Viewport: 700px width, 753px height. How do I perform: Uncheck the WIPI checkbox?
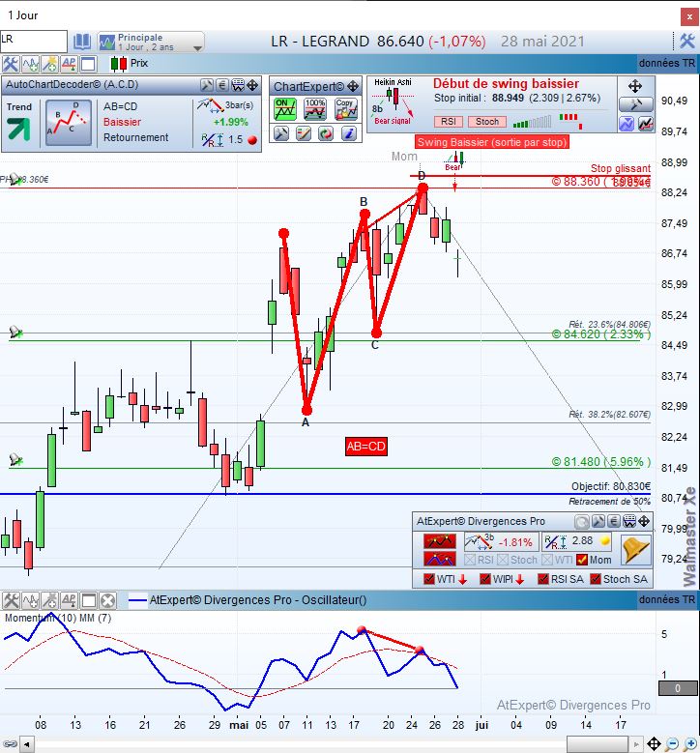pyautogui.click(x=485, y=580)
